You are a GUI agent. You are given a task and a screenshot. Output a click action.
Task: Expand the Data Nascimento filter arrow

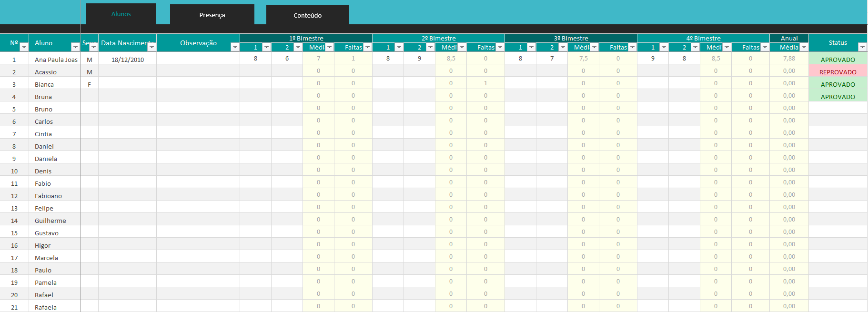(x=151, y=47)
